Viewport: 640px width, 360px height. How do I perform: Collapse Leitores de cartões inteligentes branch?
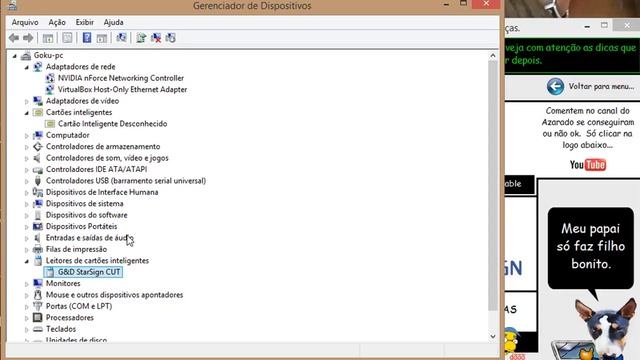(x=27, y=261)
